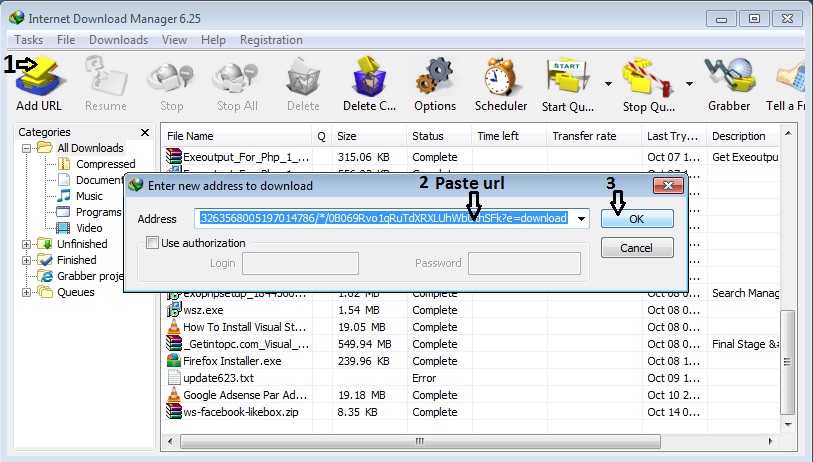Screen dimensions: 813x462
Task: Expand the Queues tree node
Action: 26,292
